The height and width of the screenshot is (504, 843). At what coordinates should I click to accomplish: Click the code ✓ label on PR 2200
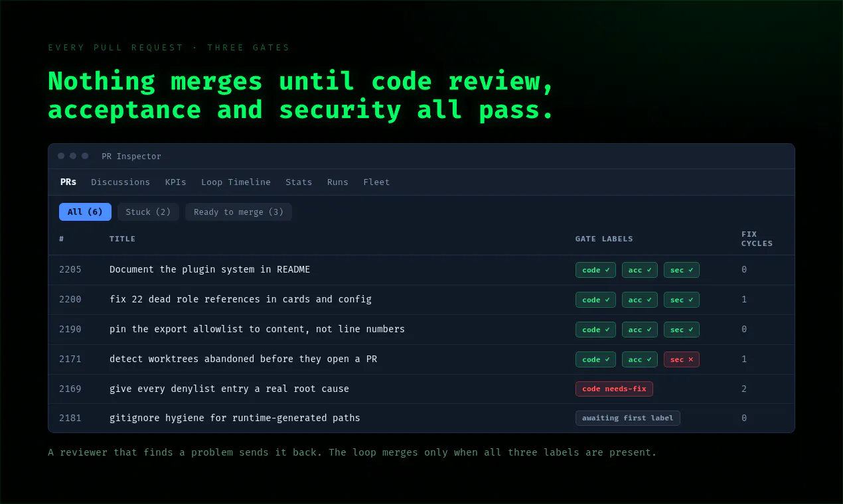point(595,300)
